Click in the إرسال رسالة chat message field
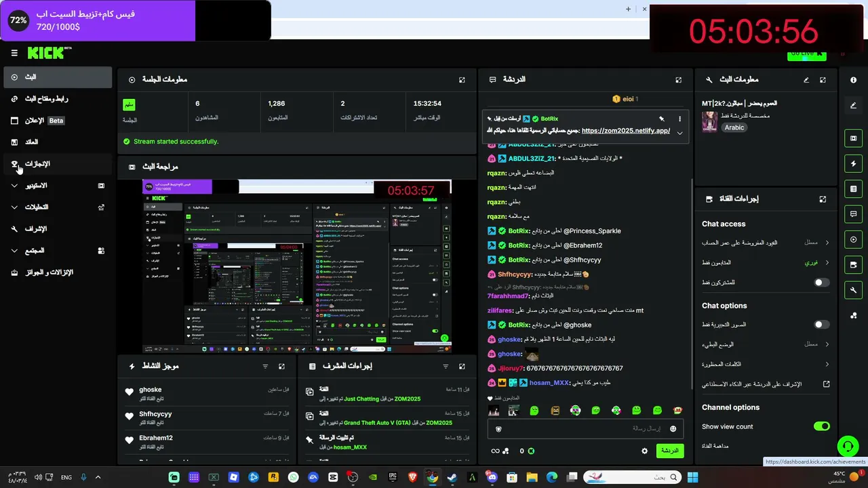The height and width of the screenshot is (488, 868). pos(587,429)
